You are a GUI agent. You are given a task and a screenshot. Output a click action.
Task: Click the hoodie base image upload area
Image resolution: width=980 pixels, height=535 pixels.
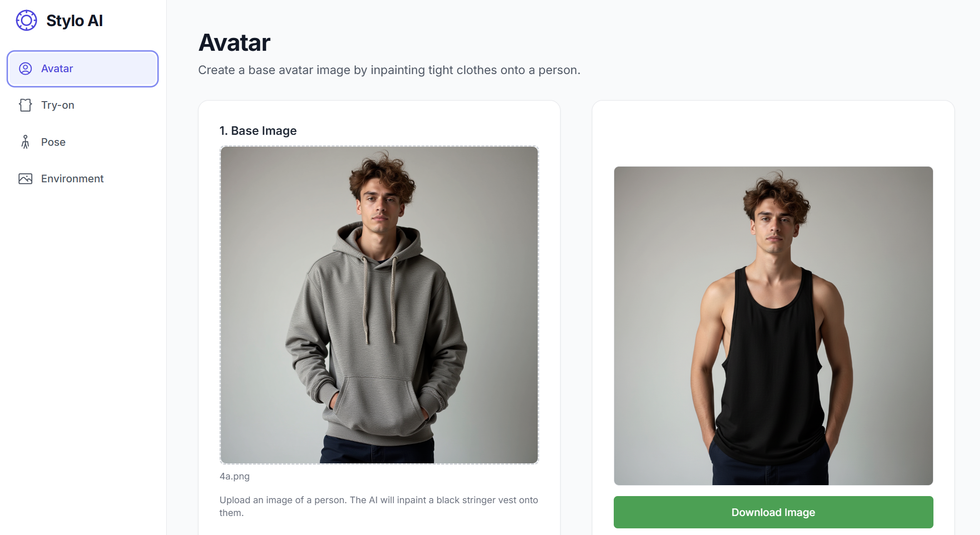tap(379, 305)
